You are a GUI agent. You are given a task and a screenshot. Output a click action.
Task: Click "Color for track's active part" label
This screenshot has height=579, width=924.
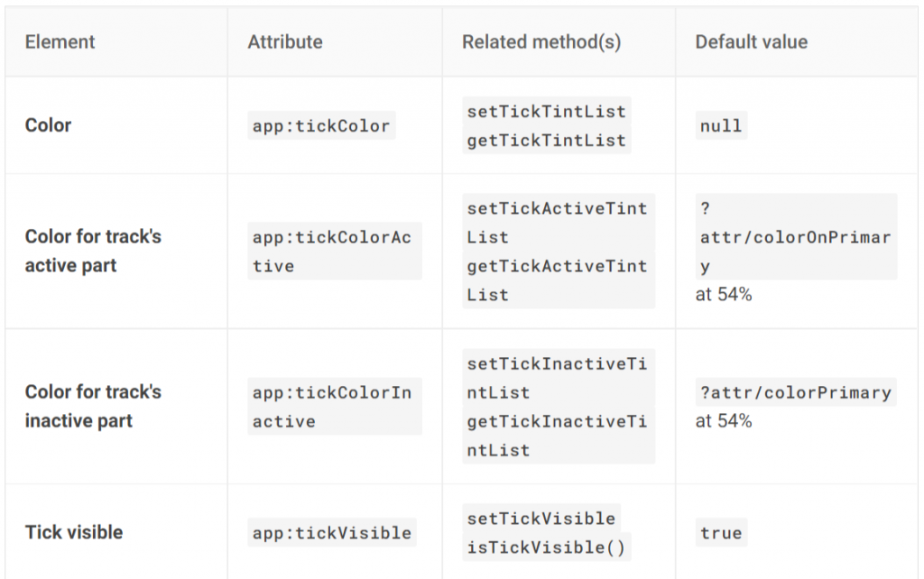[x=93, y=251]
